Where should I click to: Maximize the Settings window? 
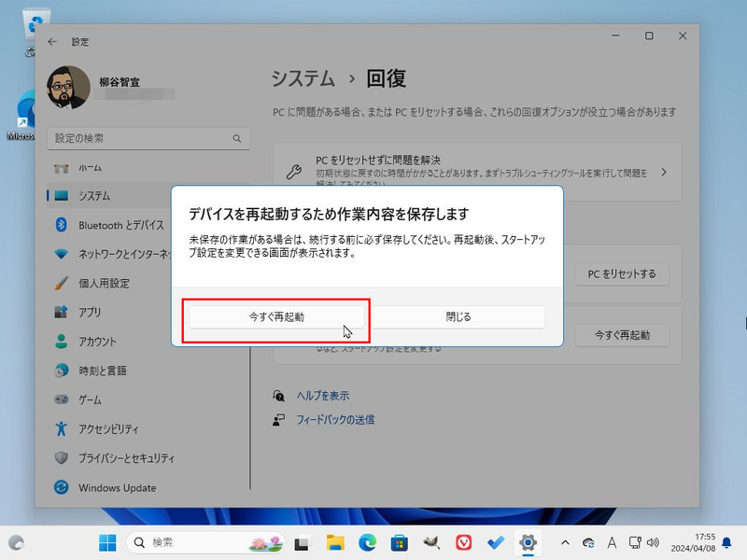649,35
